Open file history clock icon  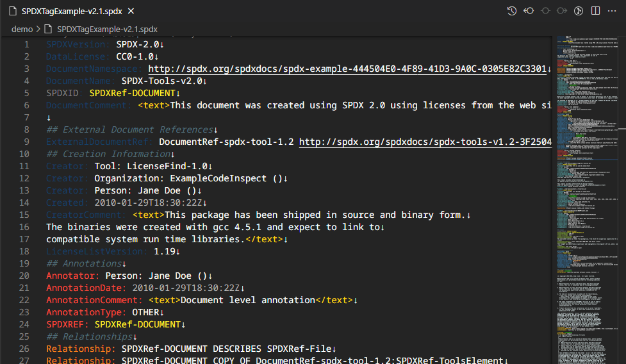tap(512, 11)
